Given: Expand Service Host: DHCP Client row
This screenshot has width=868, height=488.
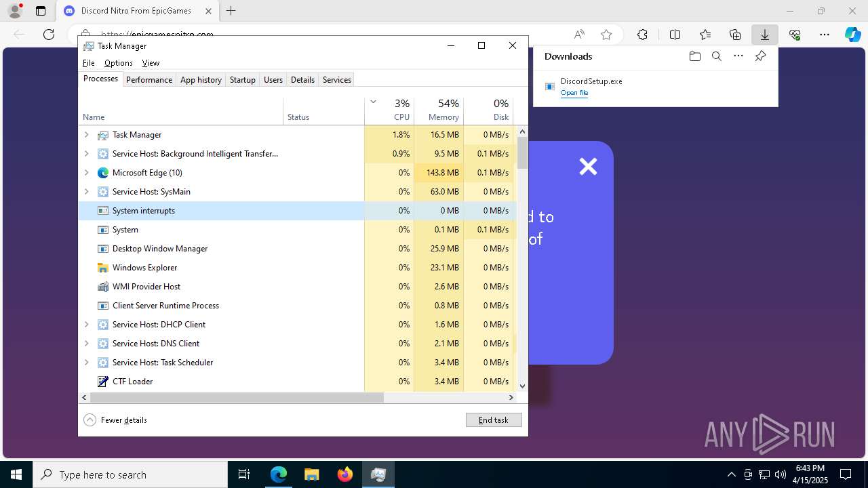Looking at the screenshot, I should [86, 325].
